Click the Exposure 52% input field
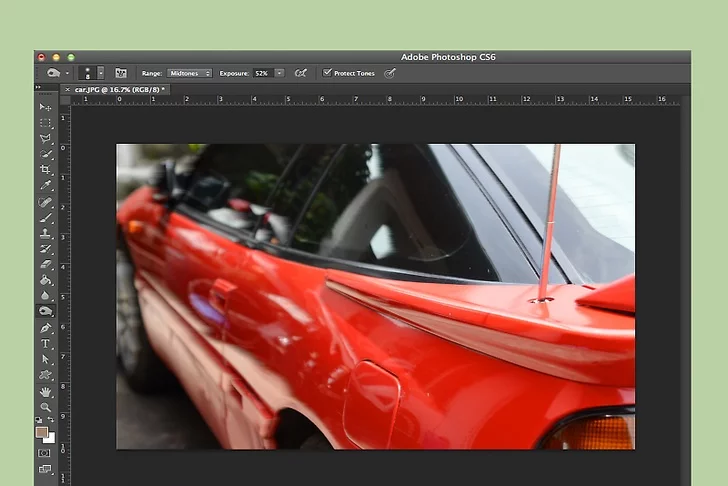This screenshot has width=728, height=486. 262,73
